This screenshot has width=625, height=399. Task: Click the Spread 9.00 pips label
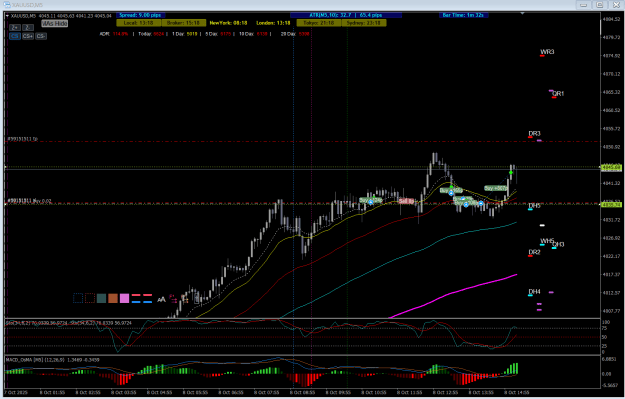click(140, 15)
